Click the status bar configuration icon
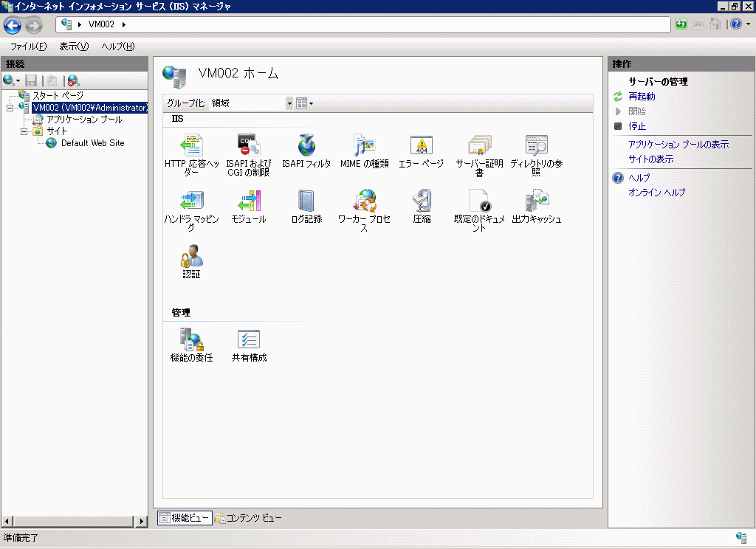Viewport: 756px width, 549px height. pos(741,537)
